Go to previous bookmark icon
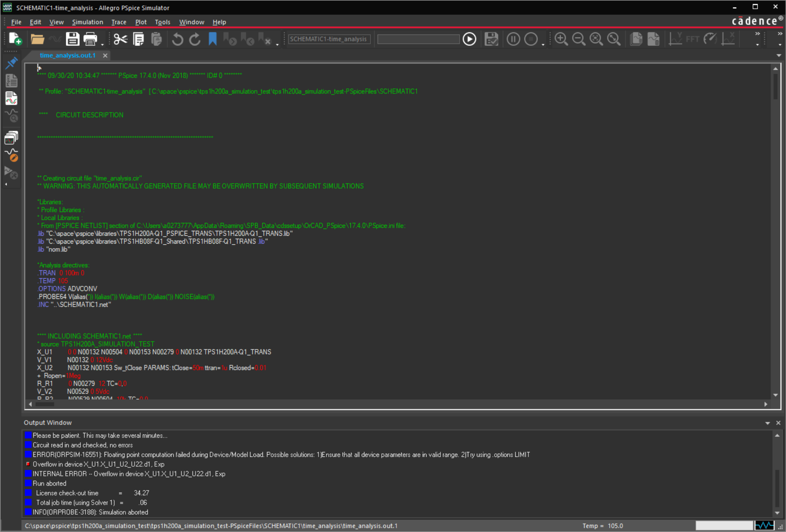The image size is (786, 532). (247, 39)
